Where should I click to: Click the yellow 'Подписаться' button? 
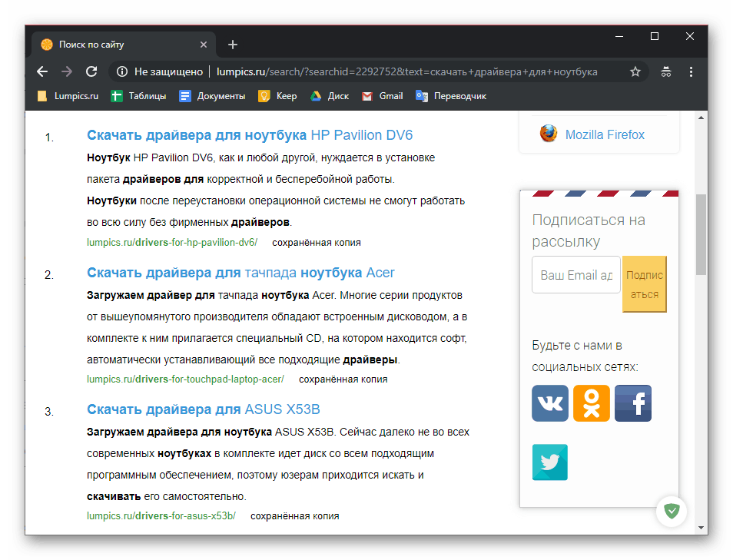pos(644,283)
